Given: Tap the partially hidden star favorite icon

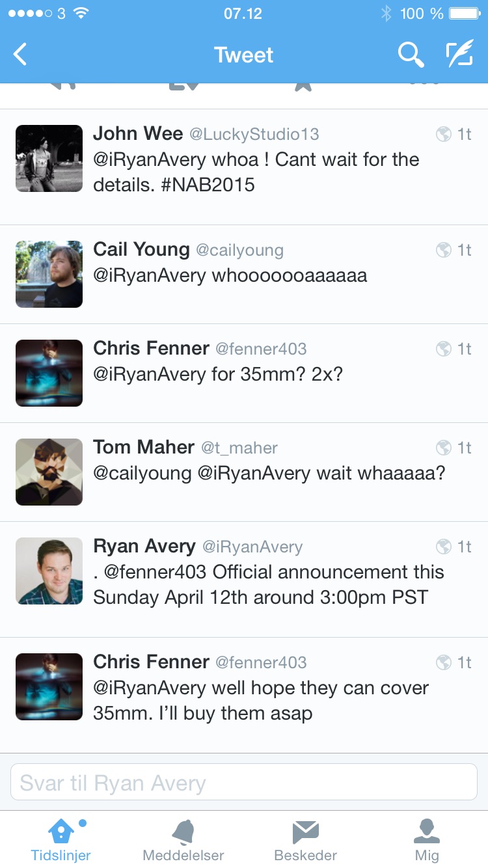Looking at the screenshot, I should [303, 87].
